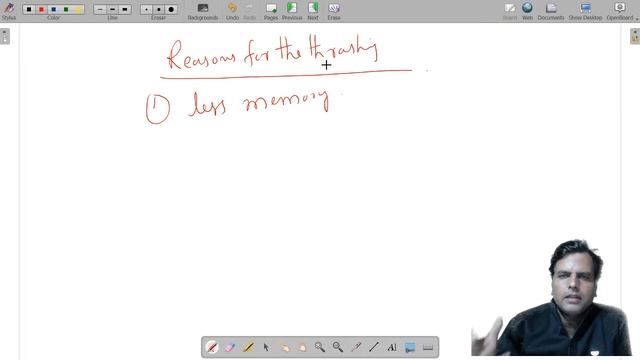Select the medium eraser size
Image resolution: width=640 pixels, height=360 pixels.
[159, 9]
